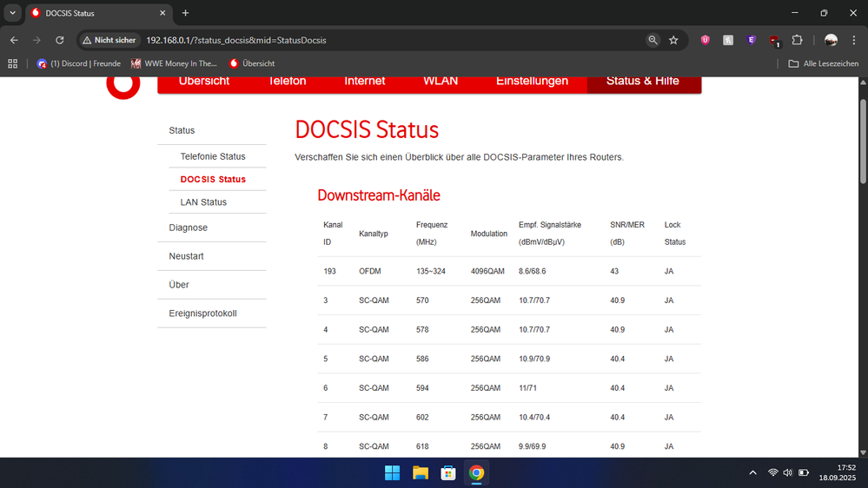Image resolution: width=868 pixels, height=488 pixels.
Task: Open Microsoft Store from the taskbar
Action: pos(448,473)
